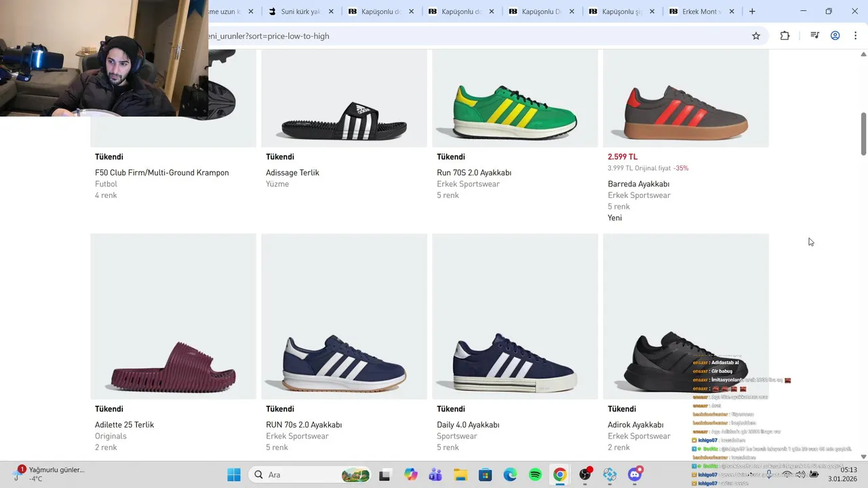Viewport: 868px width, 488px height.
Task: Click the page scrollbar down arrow
Action: 863,457
